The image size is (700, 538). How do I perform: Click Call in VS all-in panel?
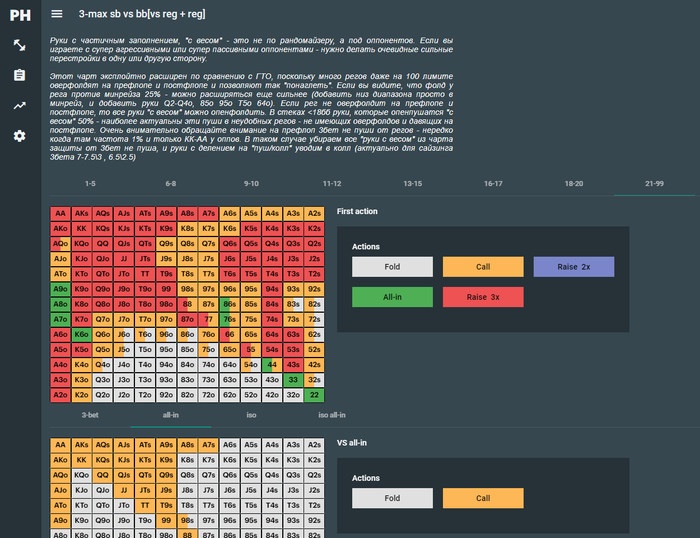[x=483, y=498]
